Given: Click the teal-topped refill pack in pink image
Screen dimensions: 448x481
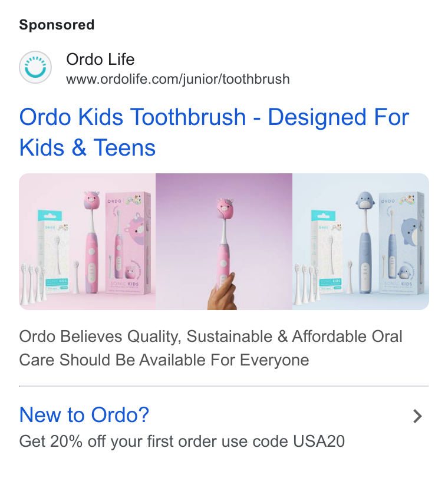Looking at the screenshot, I should (54, 252).
